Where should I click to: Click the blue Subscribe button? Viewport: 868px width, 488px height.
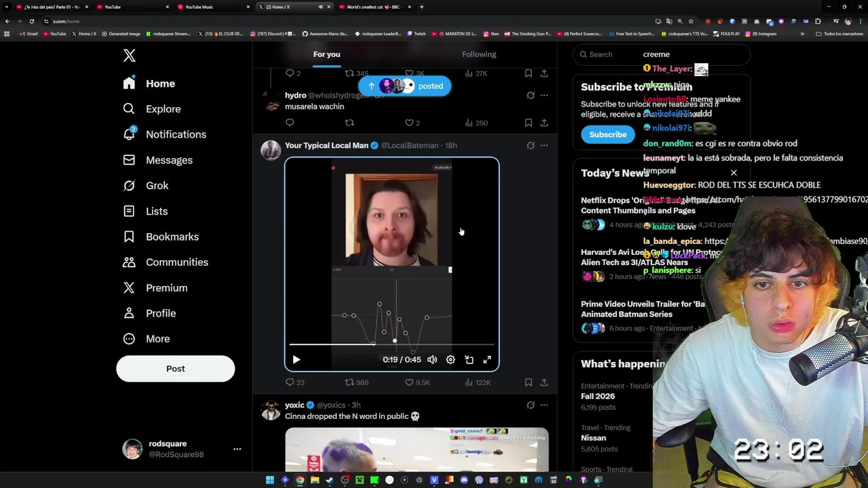608,134
